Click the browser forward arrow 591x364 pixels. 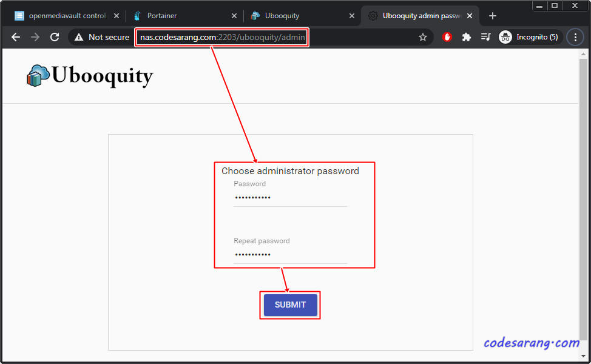click(35, 37)
